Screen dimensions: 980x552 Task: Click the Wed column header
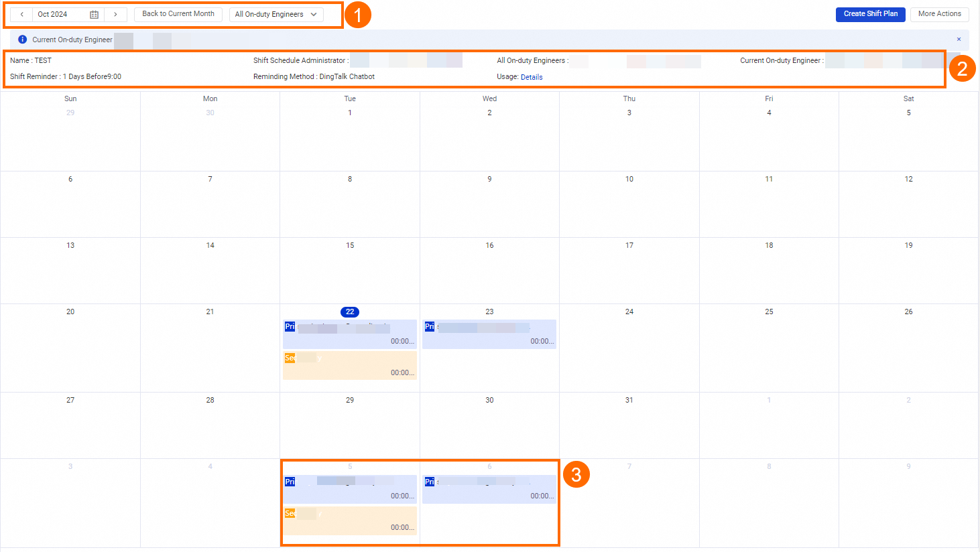pos(489,98)
